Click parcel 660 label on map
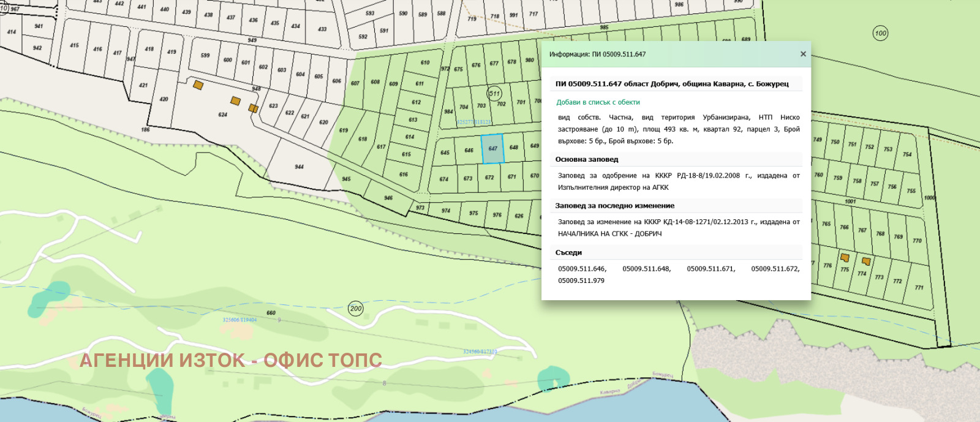The image size is (980, 422). tap(271, 313)
